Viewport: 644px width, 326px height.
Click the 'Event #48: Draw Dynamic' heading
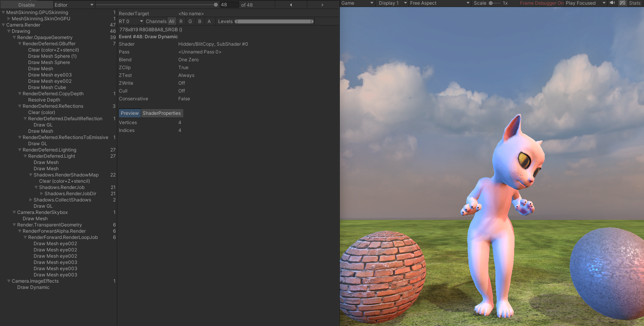coord(148,37)
